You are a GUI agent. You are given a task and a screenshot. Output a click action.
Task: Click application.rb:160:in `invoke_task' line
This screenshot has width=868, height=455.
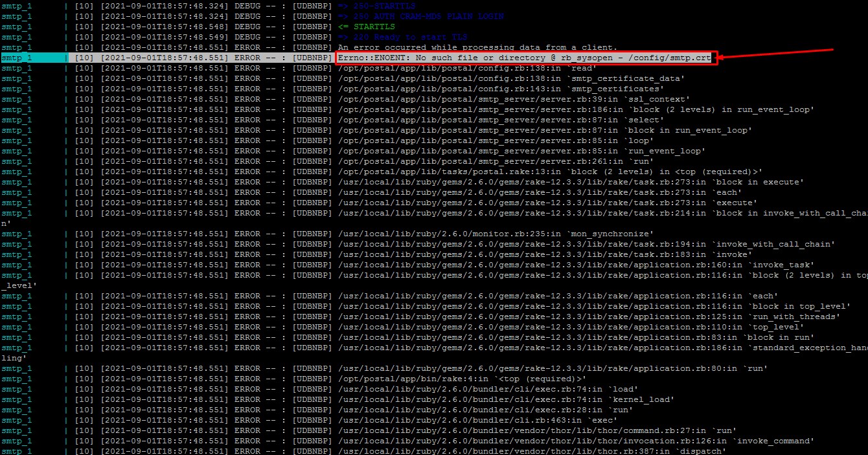(577, 265)
